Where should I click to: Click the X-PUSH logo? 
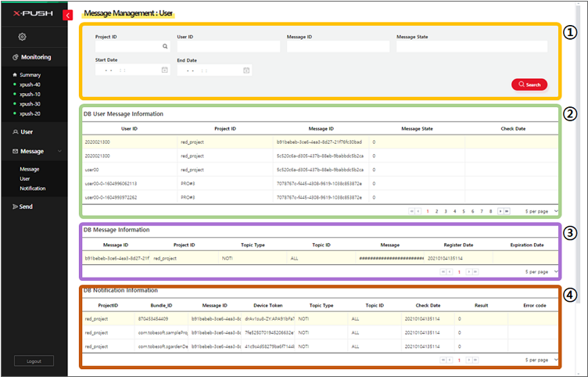[x=34, y=13]
